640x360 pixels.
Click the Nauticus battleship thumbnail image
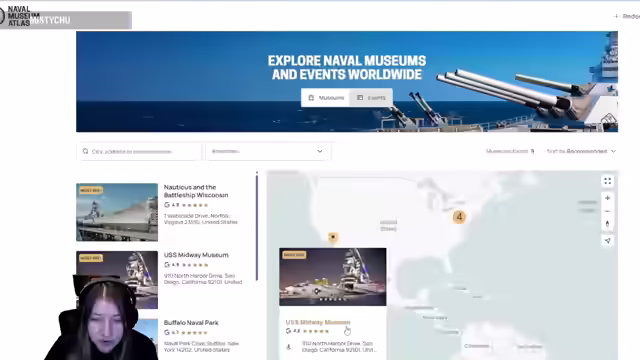click(117, 212)
